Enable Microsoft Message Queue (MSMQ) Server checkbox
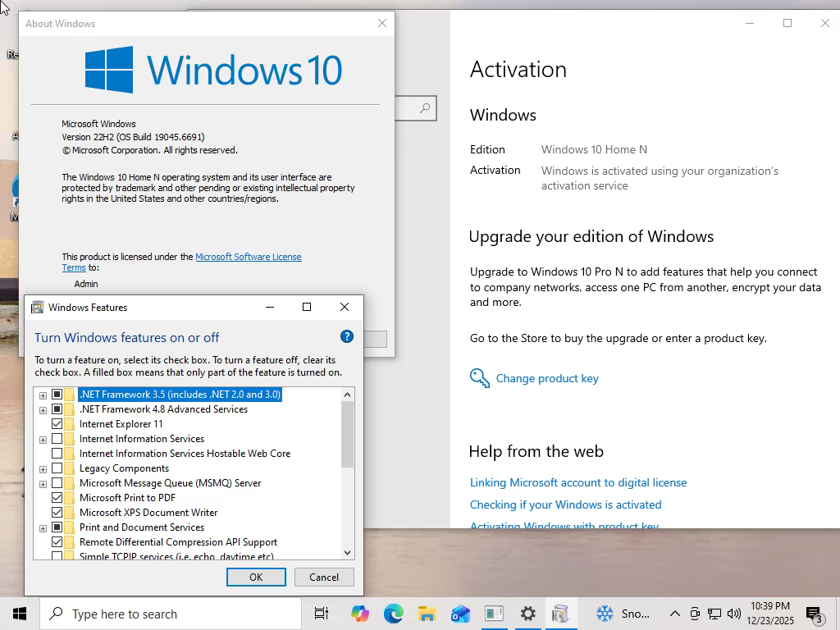Screen dimensions: 840x630 point(57,482)
